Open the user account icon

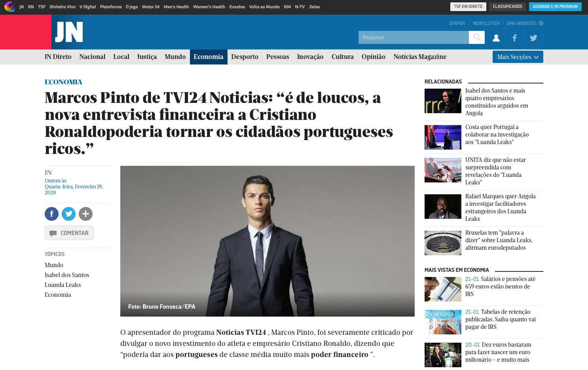[496, 38]
